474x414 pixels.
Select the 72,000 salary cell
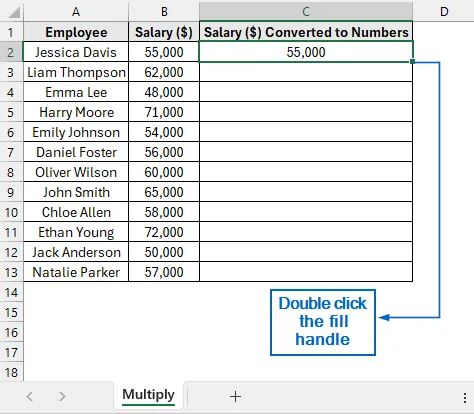tap(164, 232)
